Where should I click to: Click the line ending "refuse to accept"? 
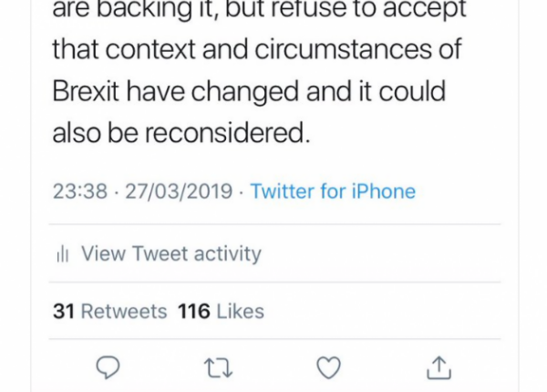click(x=259, y=9)
